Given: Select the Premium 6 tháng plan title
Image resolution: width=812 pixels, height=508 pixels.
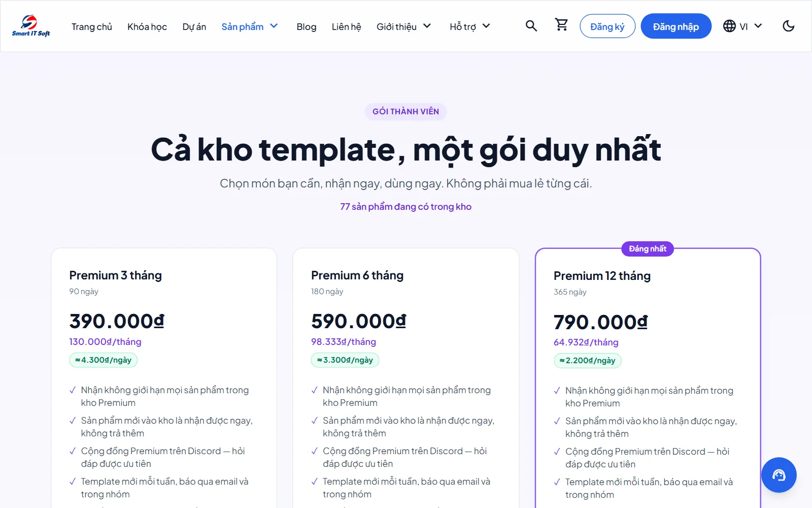Looking at the screenshot, I should [x=357, y=275].
